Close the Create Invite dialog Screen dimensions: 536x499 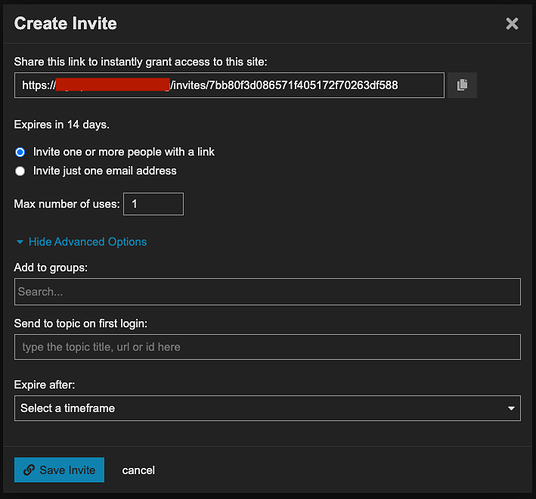coord(512,24)
